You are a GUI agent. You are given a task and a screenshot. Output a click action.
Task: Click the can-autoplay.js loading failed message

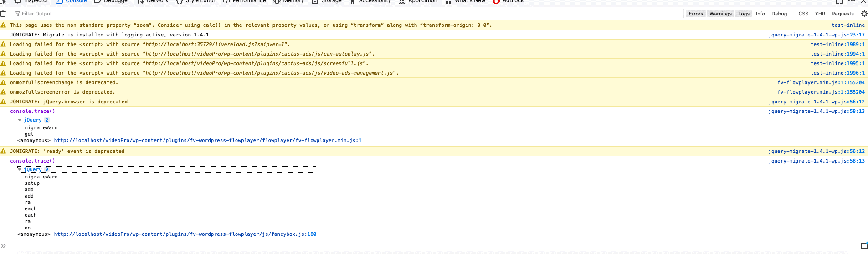[x=192, y=54]
